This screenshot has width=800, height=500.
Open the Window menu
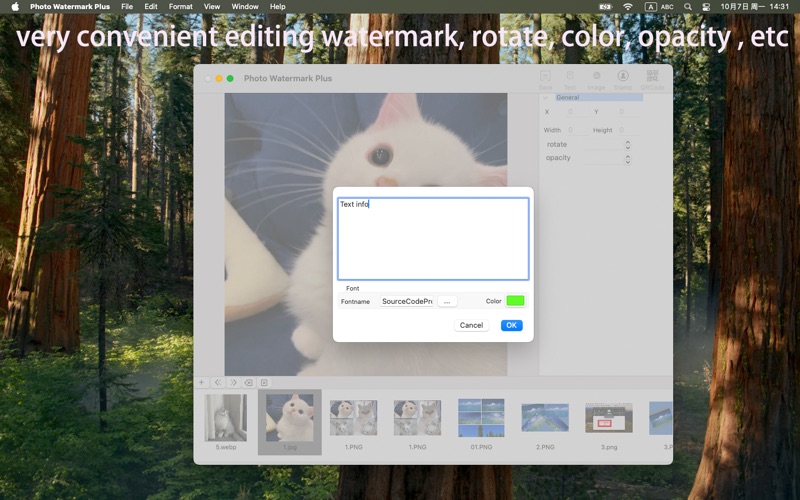245,7
